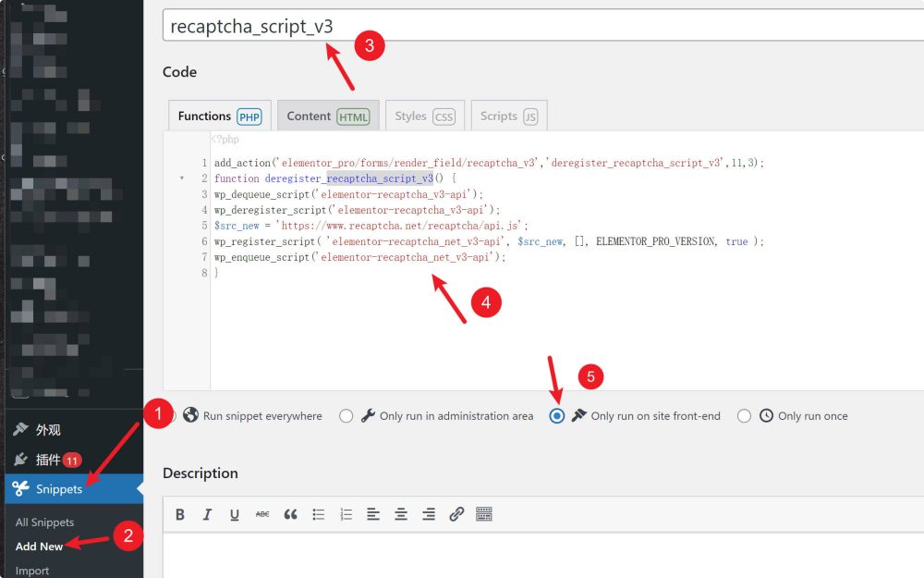The width and height of the screenshot is (924, 578).
Task: Click the wp_enqueue_script code line
Action: coord(359,256)
